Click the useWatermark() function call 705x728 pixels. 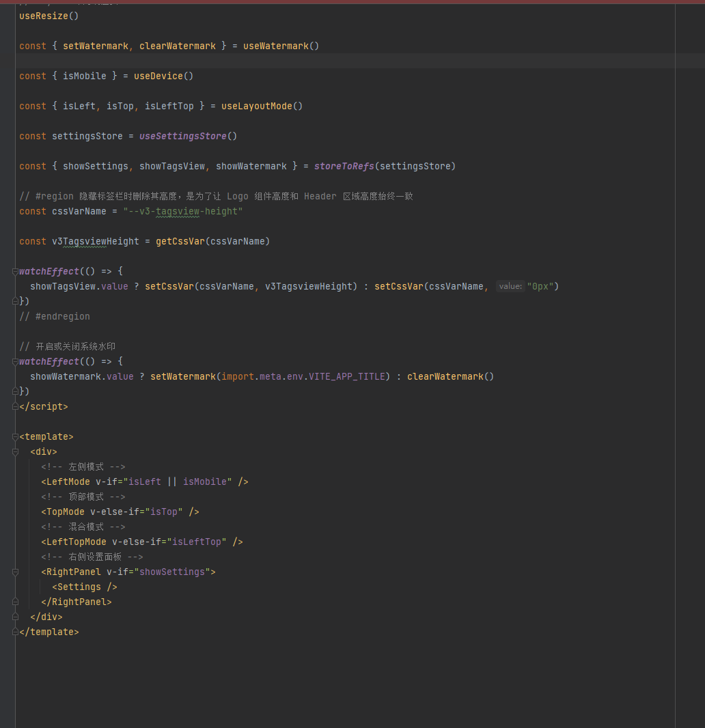[281, 46]
